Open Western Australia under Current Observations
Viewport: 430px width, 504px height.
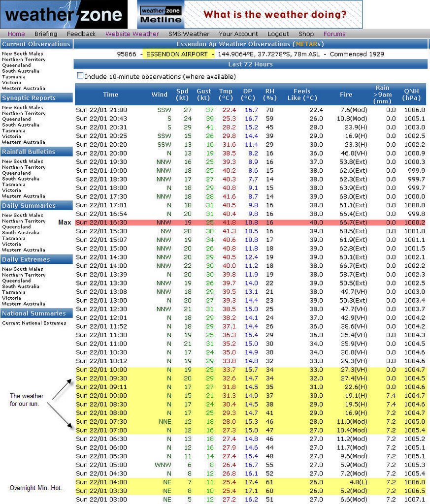coord(24,89)
